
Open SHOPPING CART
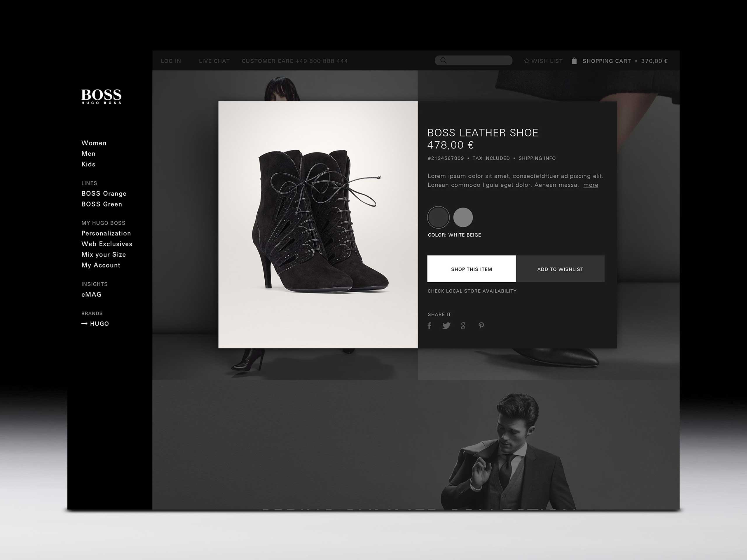[607, 61]
